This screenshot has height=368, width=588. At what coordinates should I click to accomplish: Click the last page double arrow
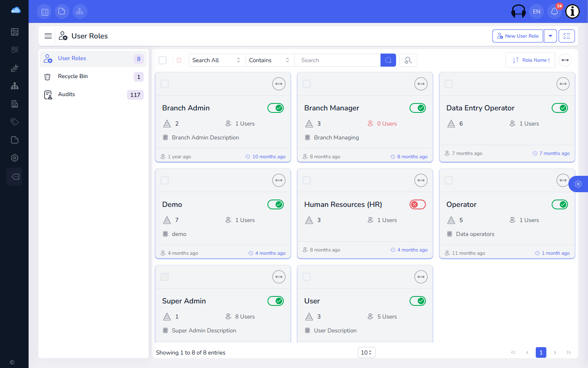[569, 352]
